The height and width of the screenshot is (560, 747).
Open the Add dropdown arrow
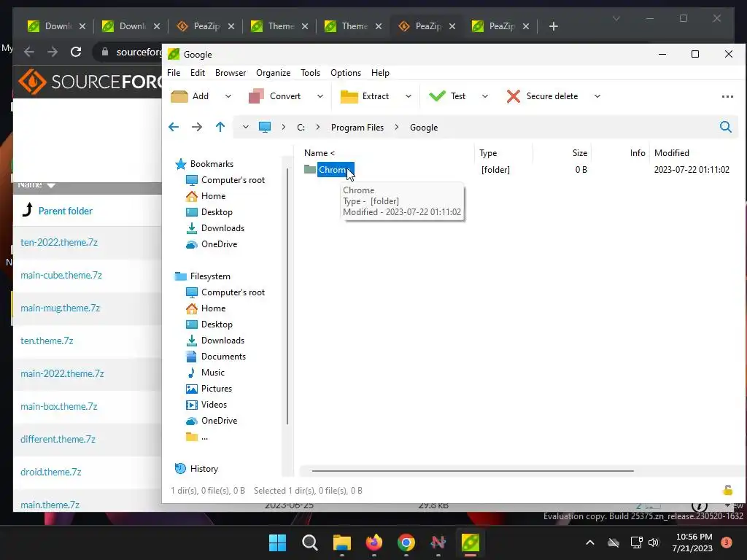228,96
